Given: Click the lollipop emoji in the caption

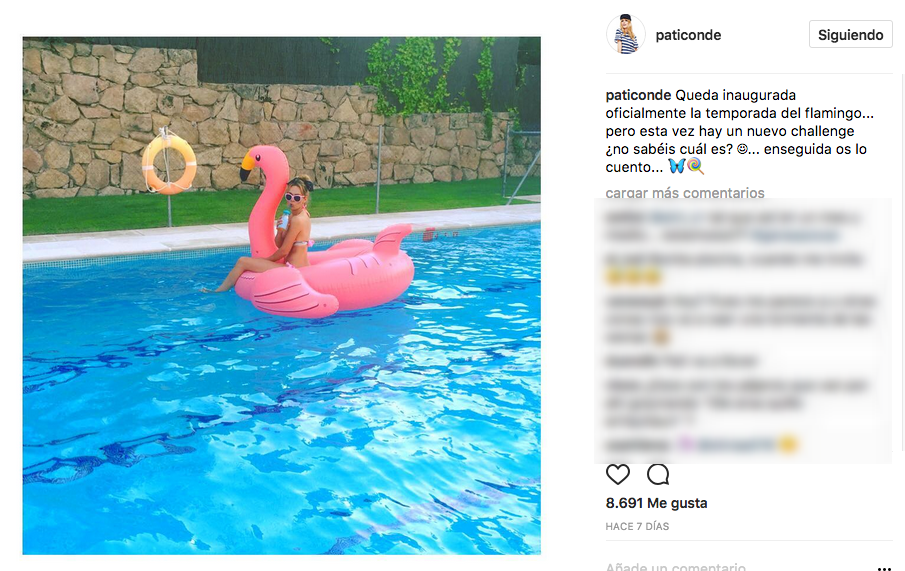Looking at the screenshot, I should pos(695,166).
